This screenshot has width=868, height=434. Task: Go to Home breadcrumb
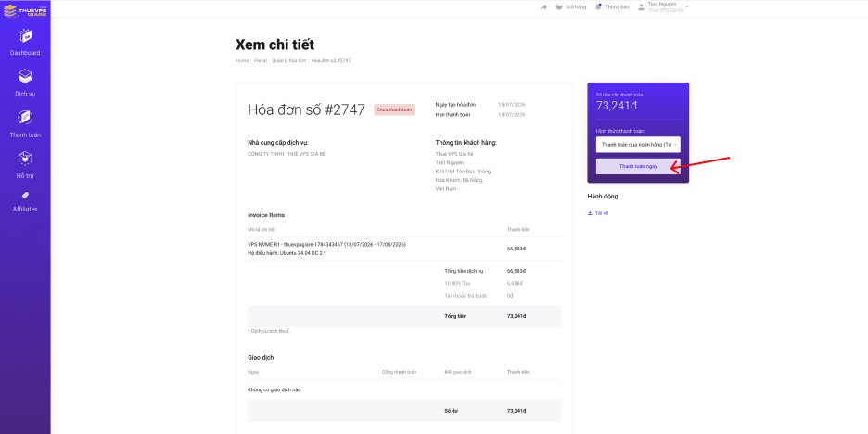pos(242,61)
